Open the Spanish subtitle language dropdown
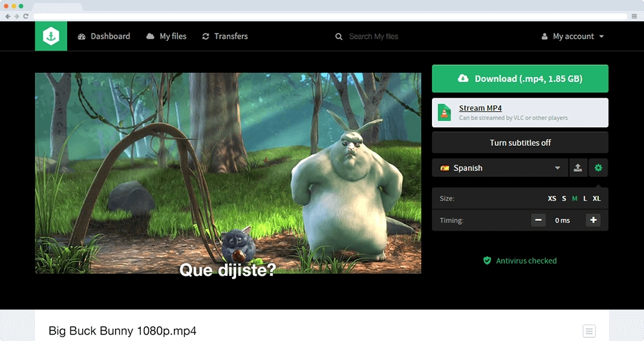 pos(500,168)
